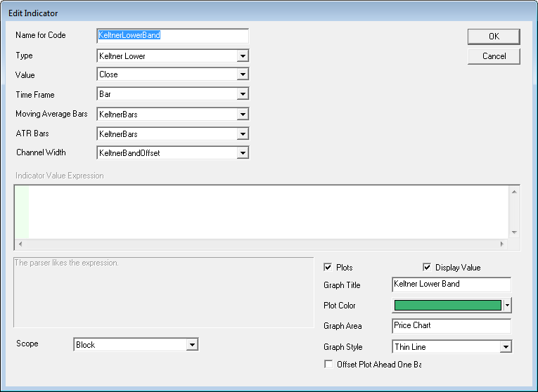
Task: Click inside the Indicator Value Expression box
Action: pos(267,211)
